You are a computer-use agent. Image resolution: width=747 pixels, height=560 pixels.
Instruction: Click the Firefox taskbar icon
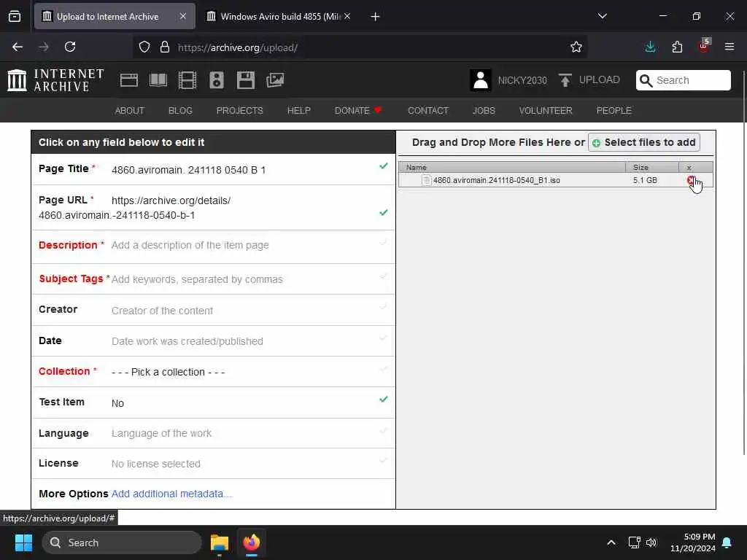coord(252,542)
